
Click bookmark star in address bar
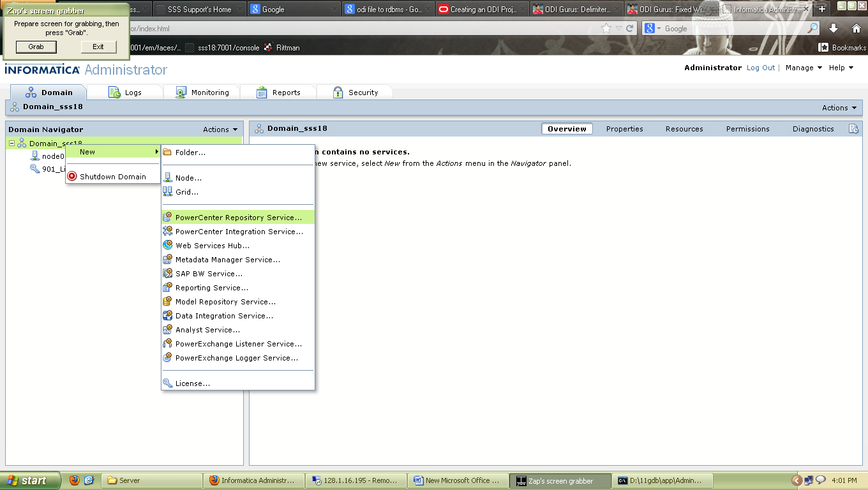click(606, 28)
